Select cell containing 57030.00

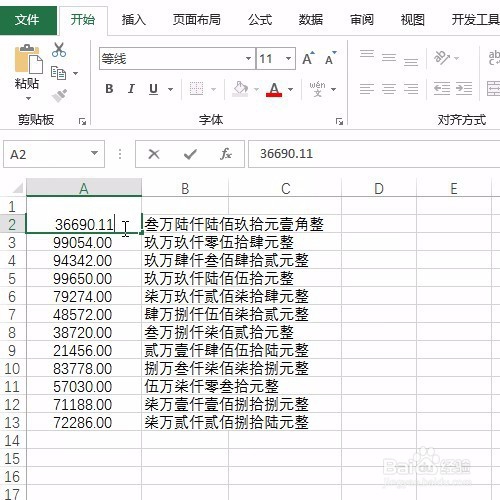[x=84, y=386]
